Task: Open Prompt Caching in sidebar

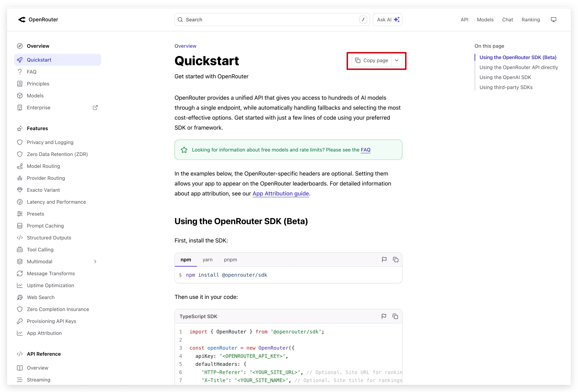Action: [45, 226]
